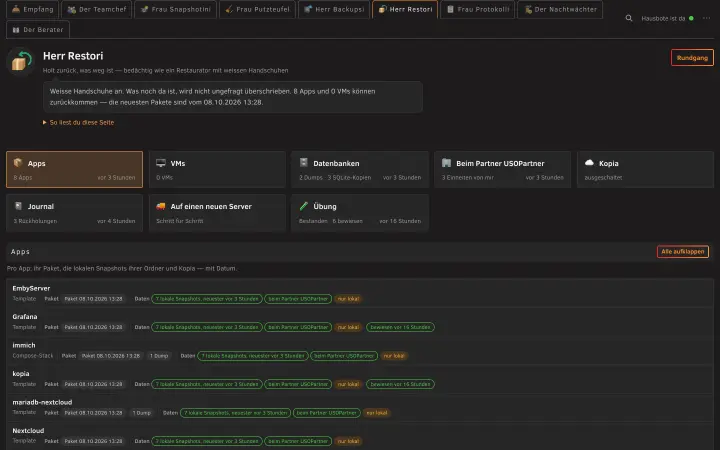Click kopia's 'bewiesen vor 16 Stunden' badge
This screenshot has height=450, width=720.
[x=400, y=384]
